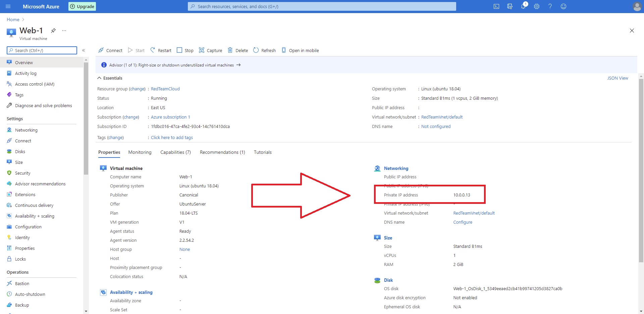Screen dimensions: 644x314
Task: Click Refresh in the VM toolbar
Action: pyautogui.click(x=264, y=50)
